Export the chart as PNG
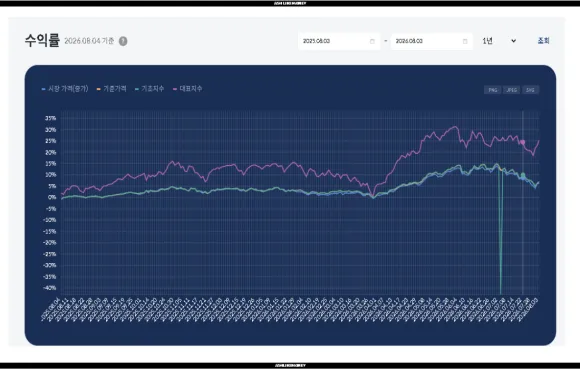This screenshot has width=580, height=369. click(492, 90)
